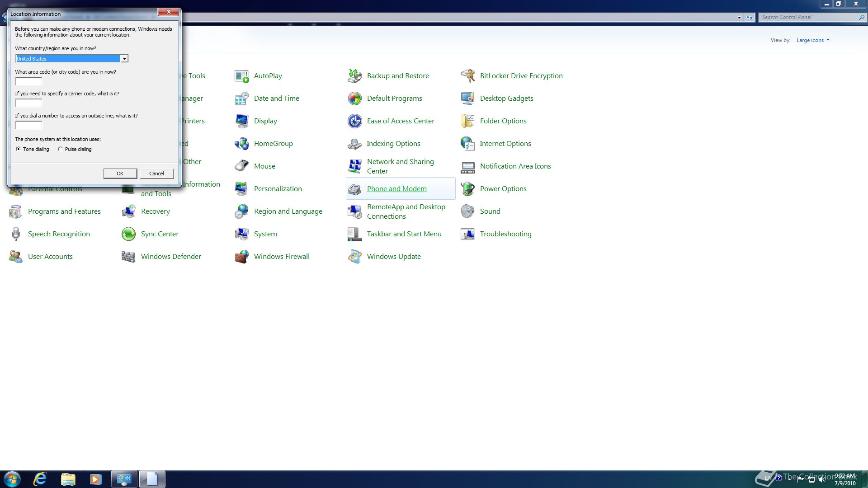The image size is (868, 488).
Task: Click the Windows Defender icon
Action: (128, 257)
